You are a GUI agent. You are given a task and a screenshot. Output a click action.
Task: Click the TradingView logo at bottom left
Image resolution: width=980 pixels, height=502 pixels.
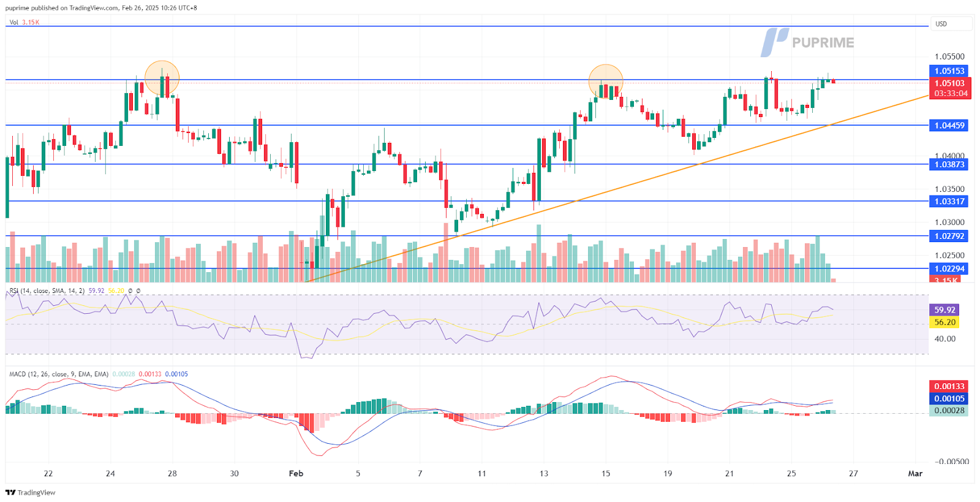[30, 492]
